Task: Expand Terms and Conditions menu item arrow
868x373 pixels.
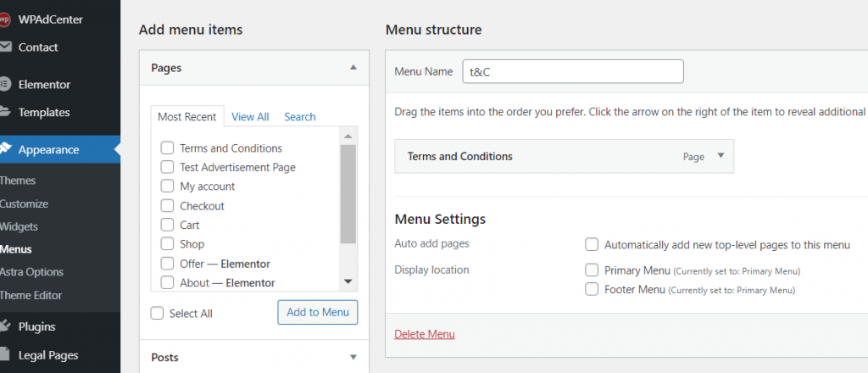Action: pyautogui.click(x=721, y=155)
